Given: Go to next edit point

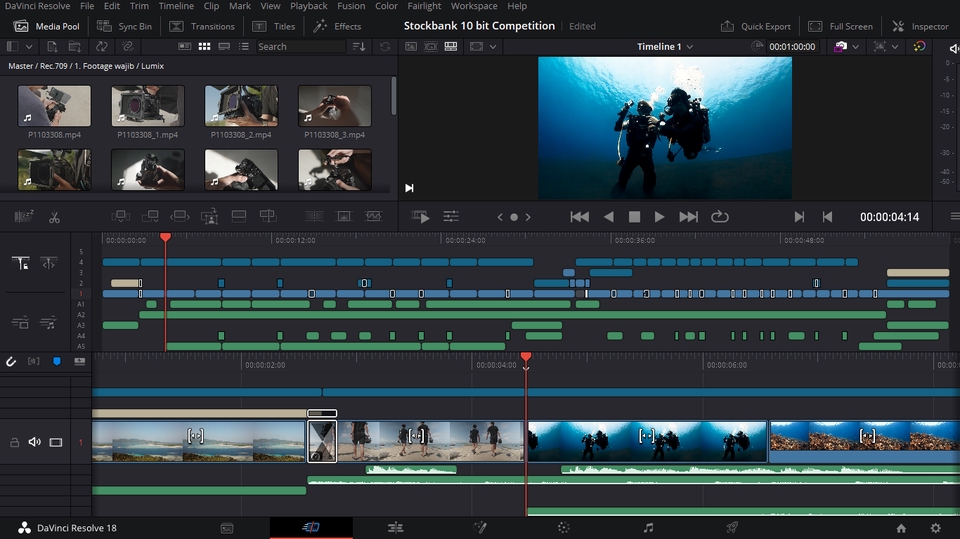Looking at the screenshot, I should (x=799, y=217).
